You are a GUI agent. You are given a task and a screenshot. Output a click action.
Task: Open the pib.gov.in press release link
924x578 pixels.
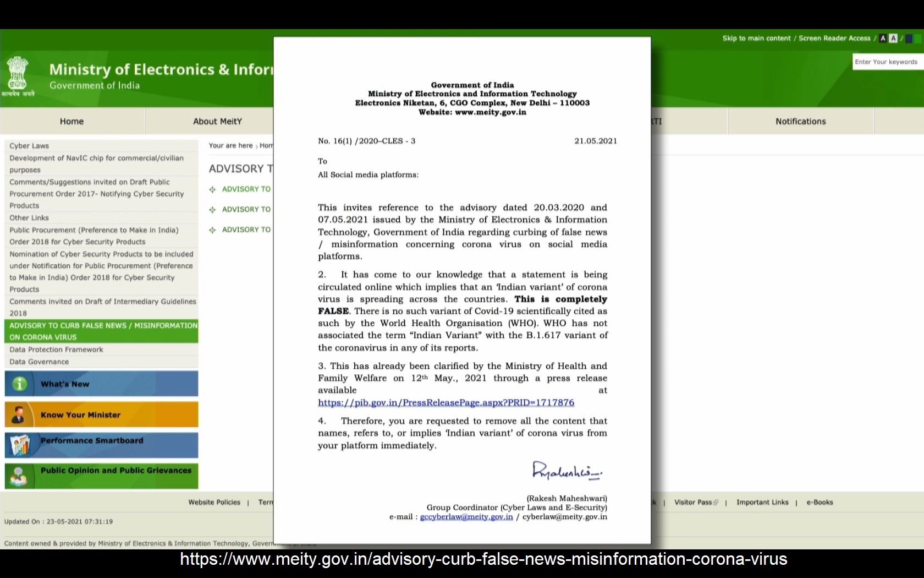click(446, 402)
